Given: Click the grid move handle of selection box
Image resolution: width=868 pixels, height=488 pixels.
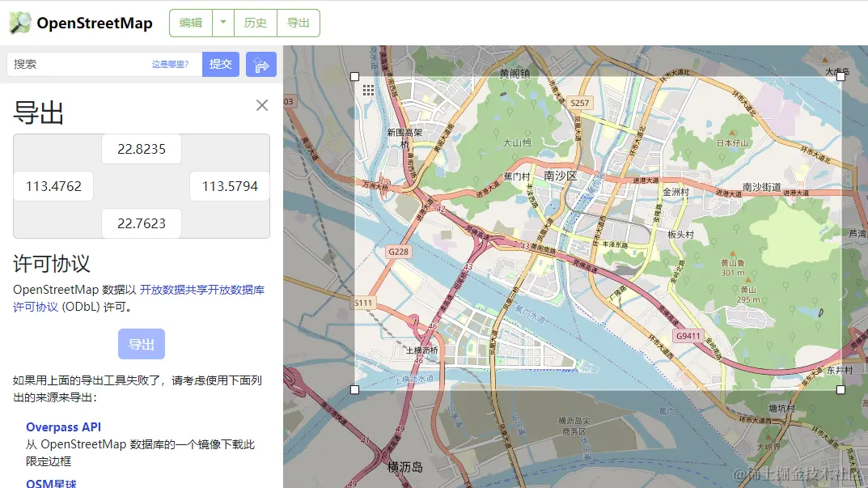Looking at the screenshot, I should tap(368, 91).
